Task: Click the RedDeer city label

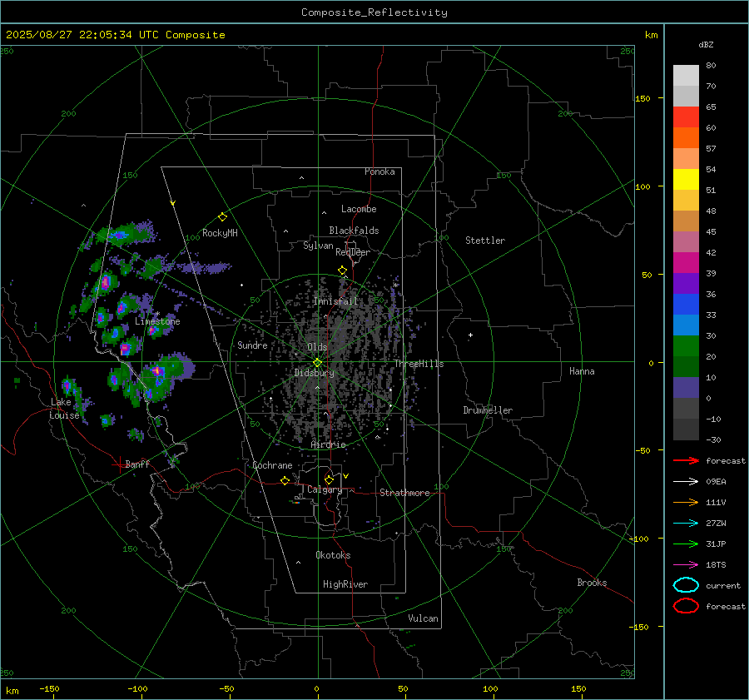Action: [x=353, y=252]
